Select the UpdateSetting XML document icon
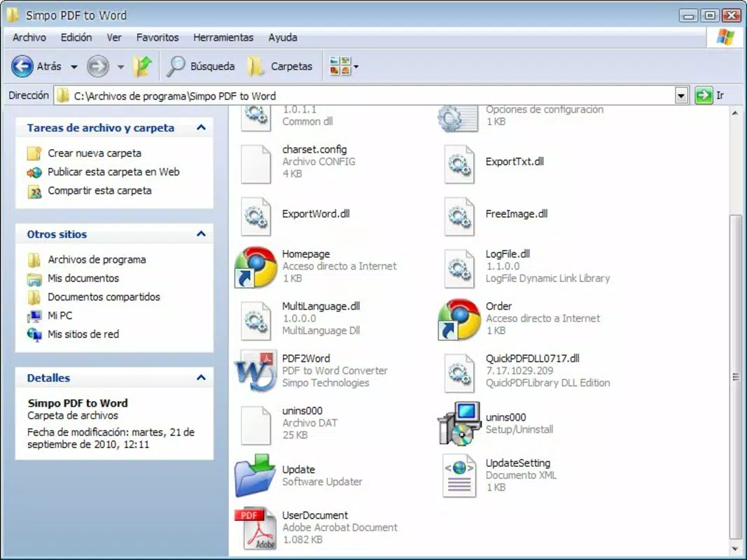The image size is (747, 560). (x=459, y=476)
